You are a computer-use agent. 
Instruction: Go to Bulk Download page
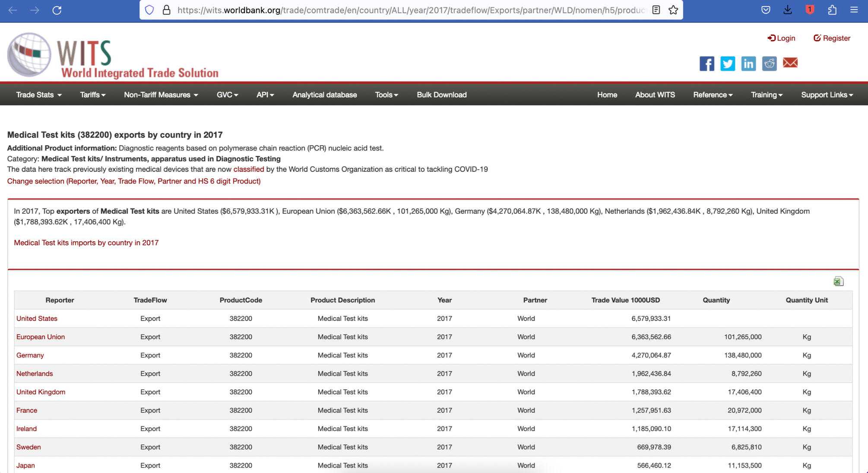(441, 95)
